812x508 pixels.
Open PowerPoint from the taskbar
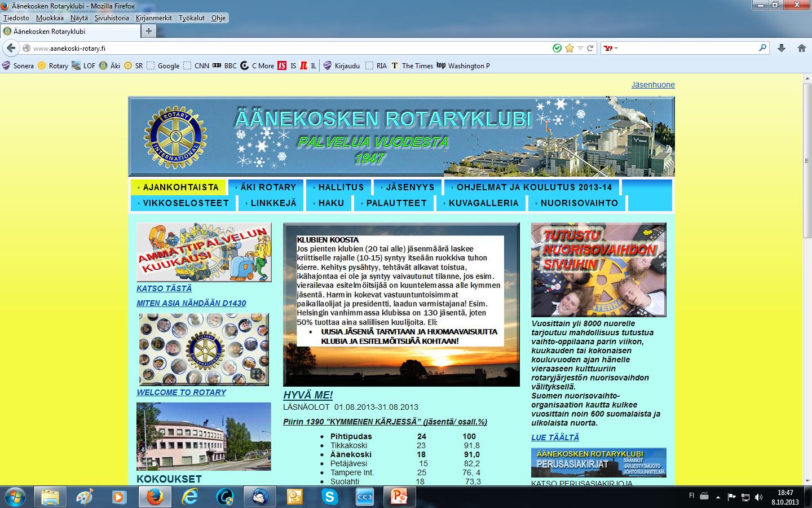[x=399, y=497]
